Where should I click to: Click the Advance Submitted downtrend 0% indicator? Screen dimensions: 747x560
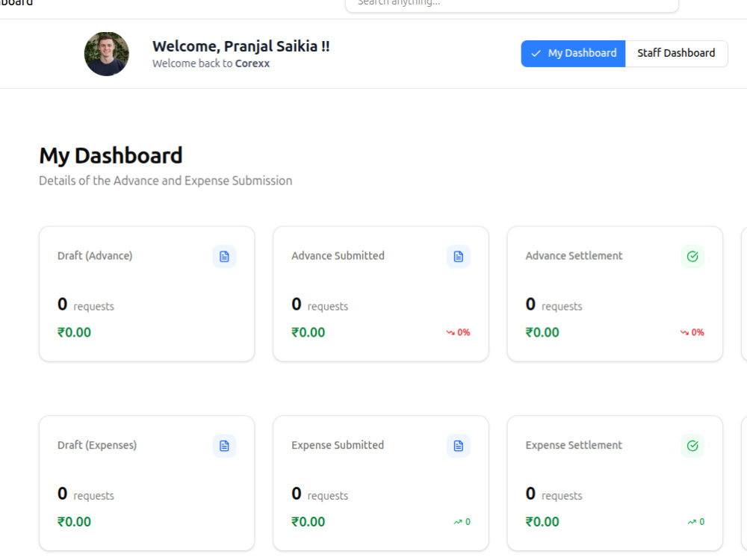[x=458, y=332]
